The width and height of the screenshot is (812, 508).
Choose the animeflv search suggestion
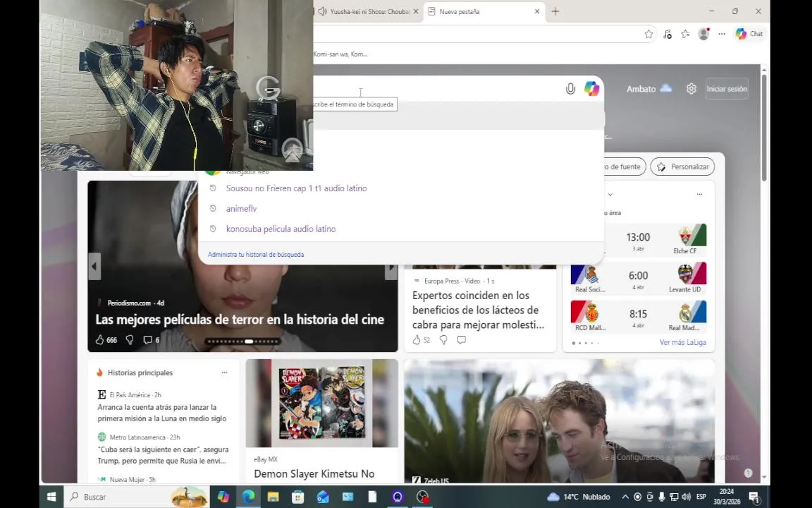(241, 208)
